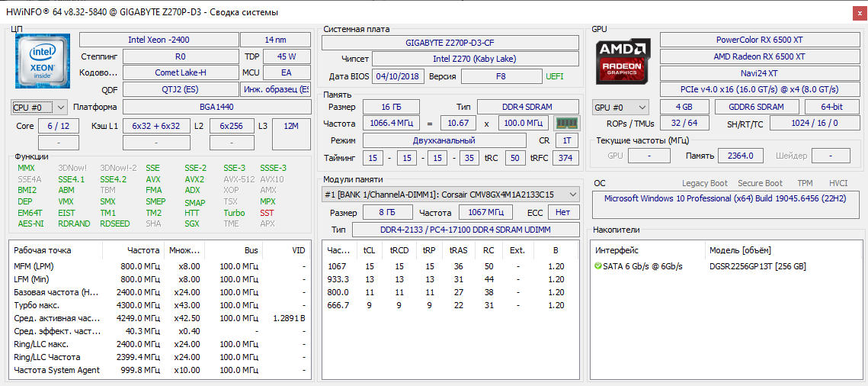The width and height of the screenshot is (868, 386).
Task: Click the Turbo feature indicator
Action: pyautogui.click(x=234, y=213)
